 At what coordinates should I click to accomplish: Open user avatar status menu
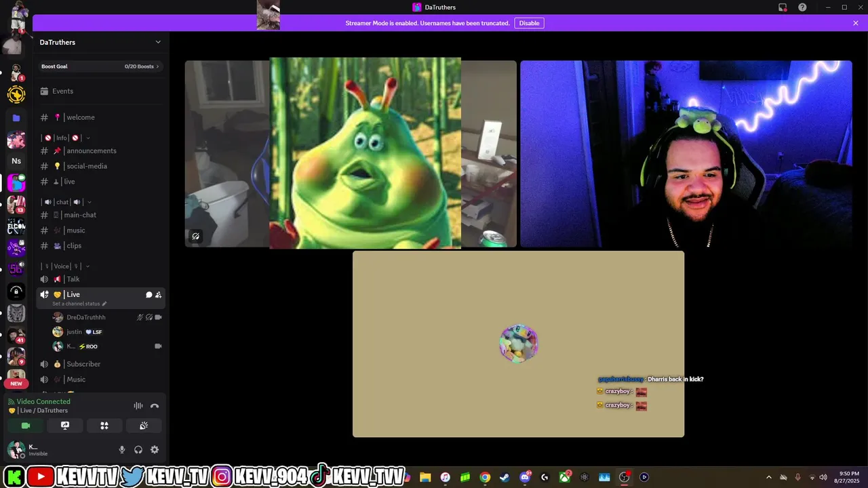point(16,449)
